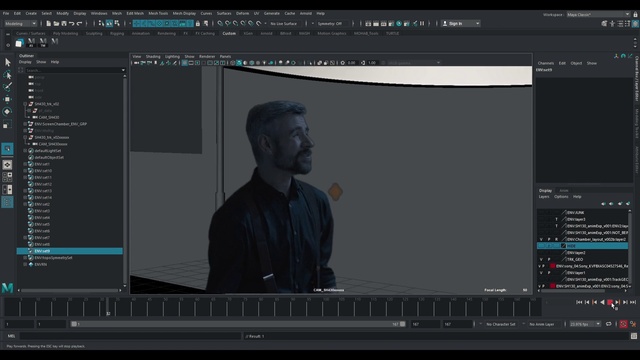Open the Script Editor icon at bottom right
This screenshot has width=640, height=360.
coord(633,336)
